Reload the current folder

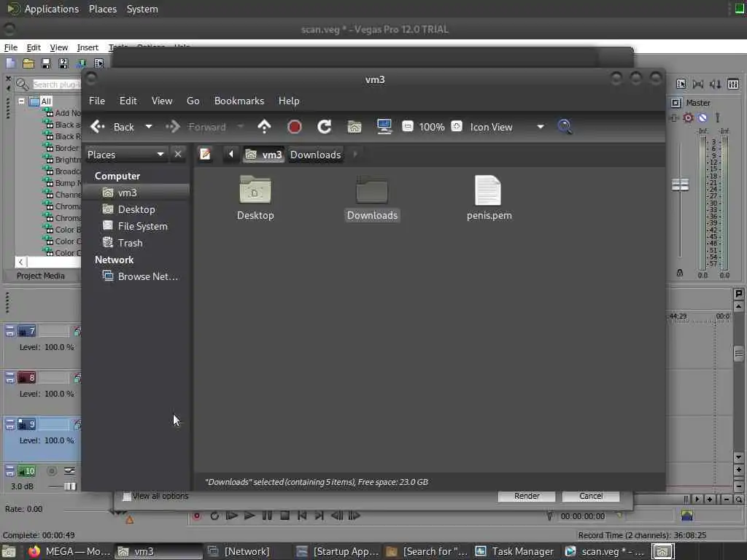point(325,127)
